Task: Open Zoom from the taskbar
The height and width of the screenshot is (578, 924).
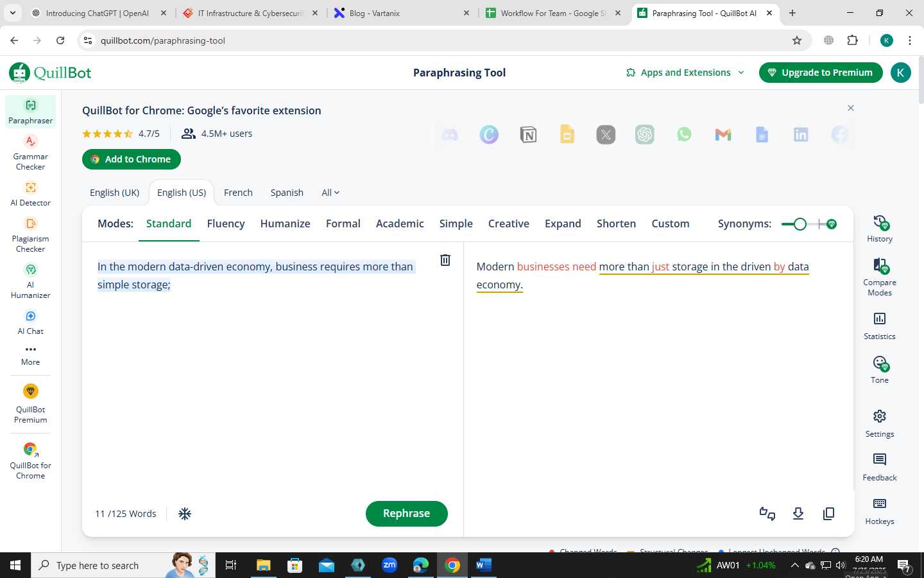Action: tap(389, 565)
